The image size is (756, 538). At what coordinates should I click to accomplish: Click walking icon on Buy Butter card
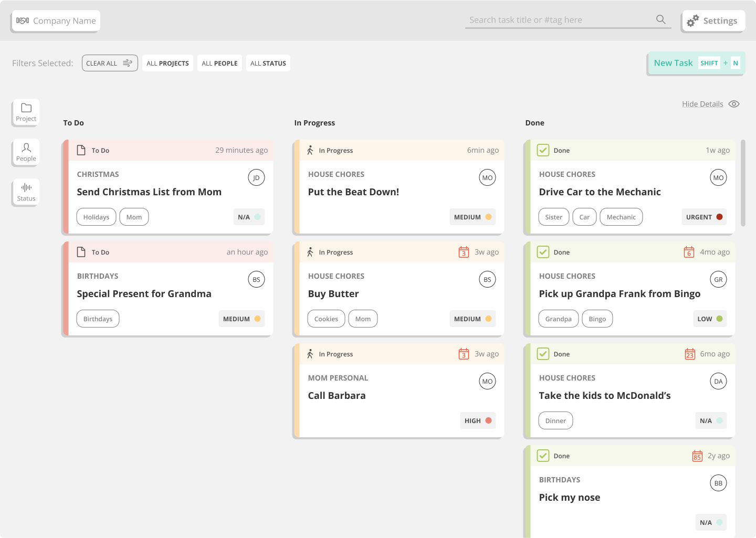click(x=310, y=252)
